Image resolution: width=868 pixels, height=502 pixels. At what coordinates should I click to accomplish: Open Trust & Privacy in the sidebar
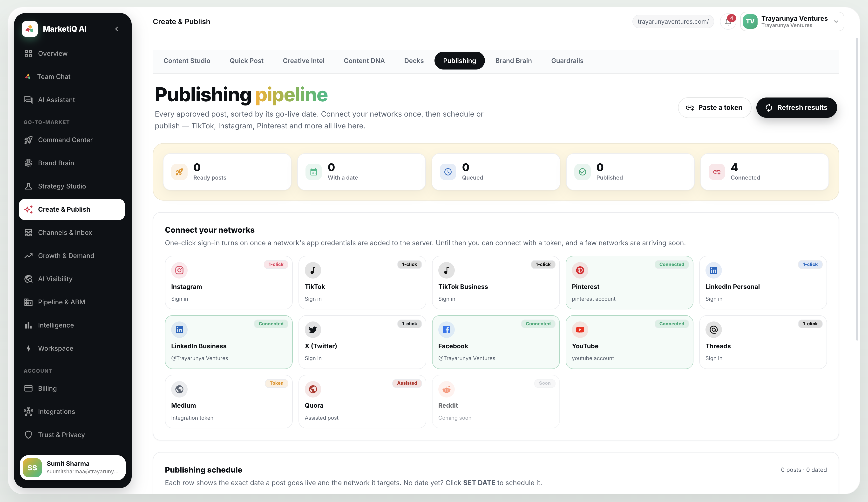click(72, 434)
